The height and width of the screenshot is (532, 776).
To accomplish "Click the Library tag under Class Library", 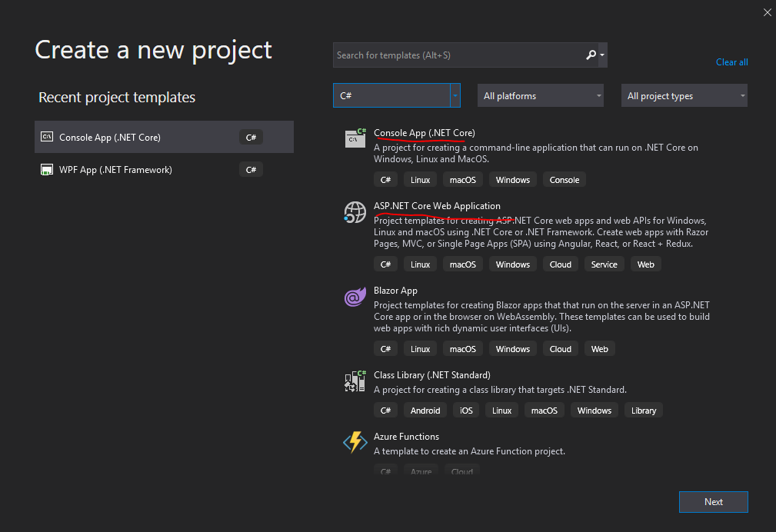I will pyautogui.click(x=644, y=411).
